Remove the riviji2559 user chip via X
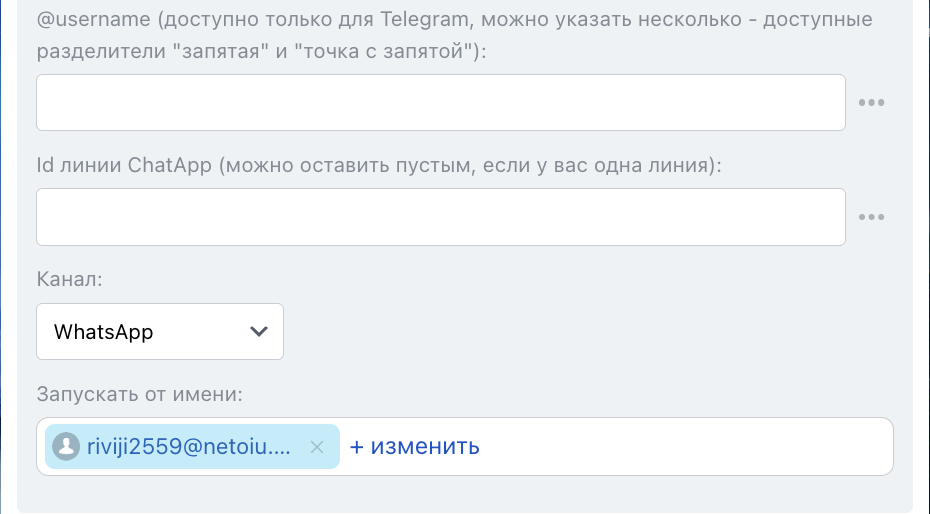This screenshot has width=930, height=514. point(317,447)
